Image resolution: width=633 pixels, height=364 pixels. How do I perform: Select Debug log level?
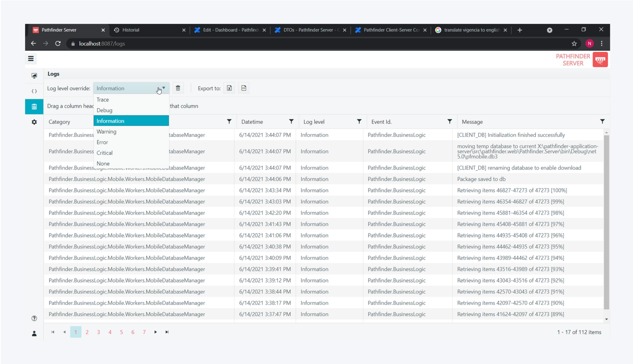(131, 110)
